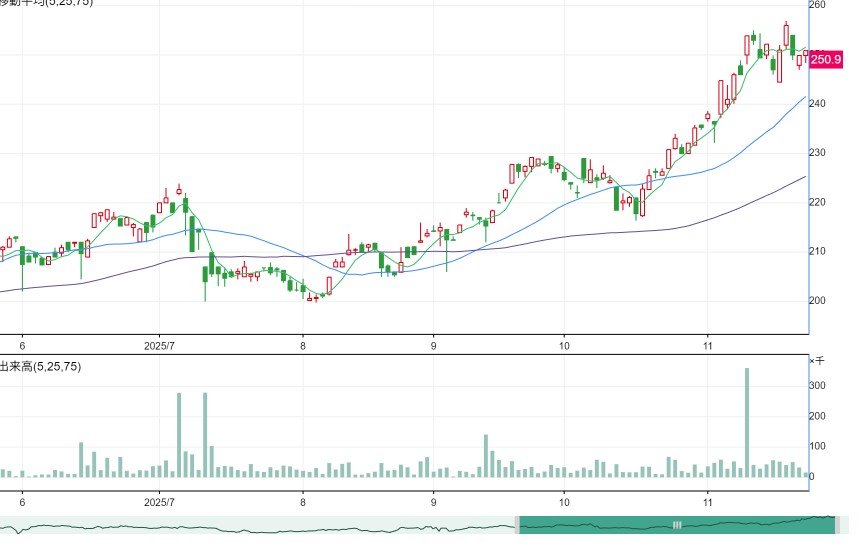Screen dimensions: 861x550
Task: Click the 210 price axis label
Action: click(817, 251)
